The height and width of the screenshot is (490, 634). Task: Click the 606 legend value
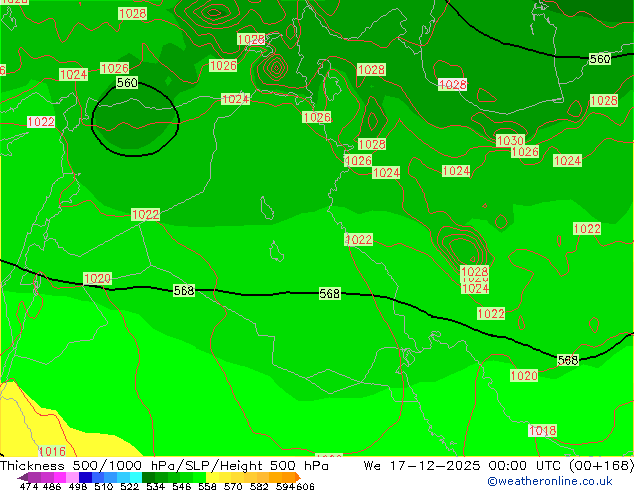click(305, 486)
